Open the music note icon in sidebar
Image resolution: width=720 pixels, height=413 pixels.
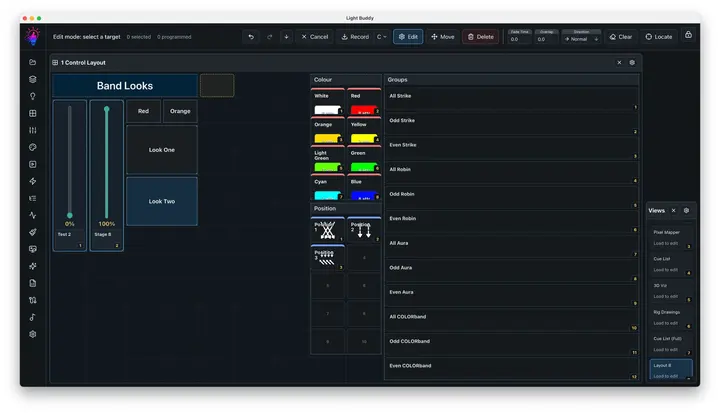coord(33,317)
